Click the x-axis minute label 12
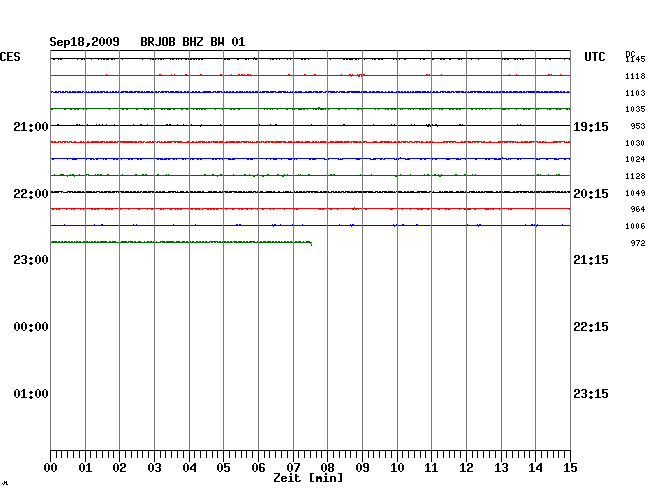650x494 pixels. click(466, 468)
